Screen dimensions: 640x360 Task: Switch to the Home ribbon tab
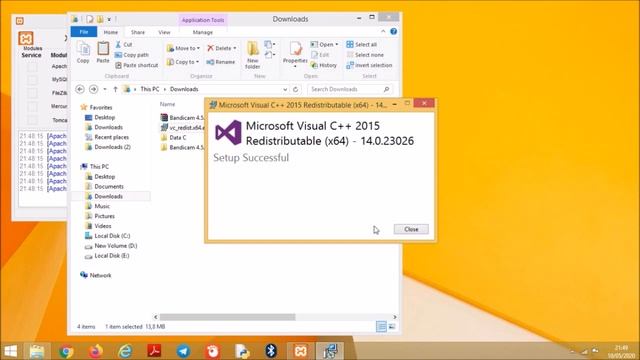click(111, 32)
